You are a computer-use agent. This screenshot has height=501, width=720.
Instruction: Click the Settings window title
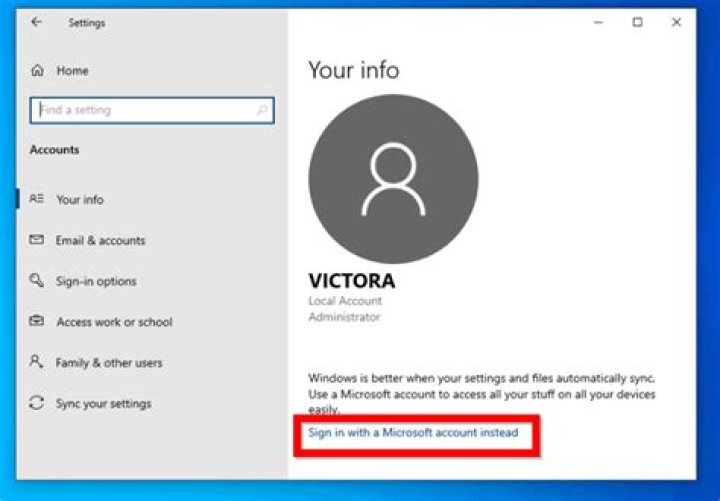86,23
